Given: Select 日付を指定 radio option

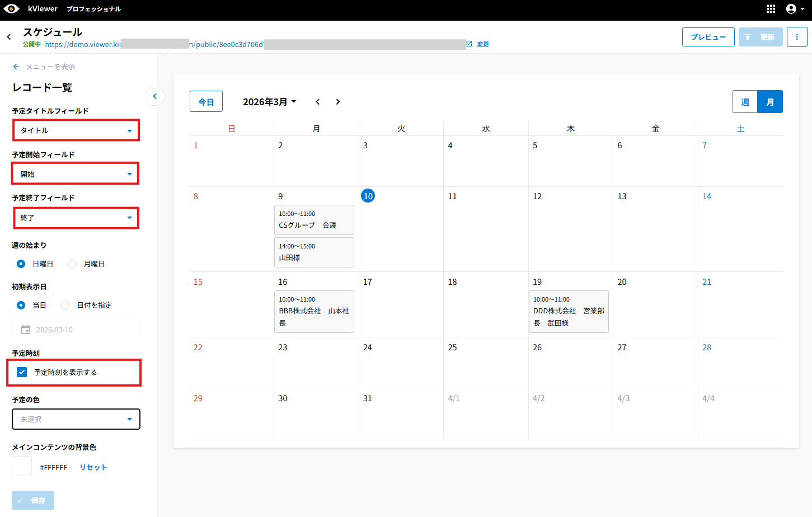Looking at the screenshot, I should 65,305.
